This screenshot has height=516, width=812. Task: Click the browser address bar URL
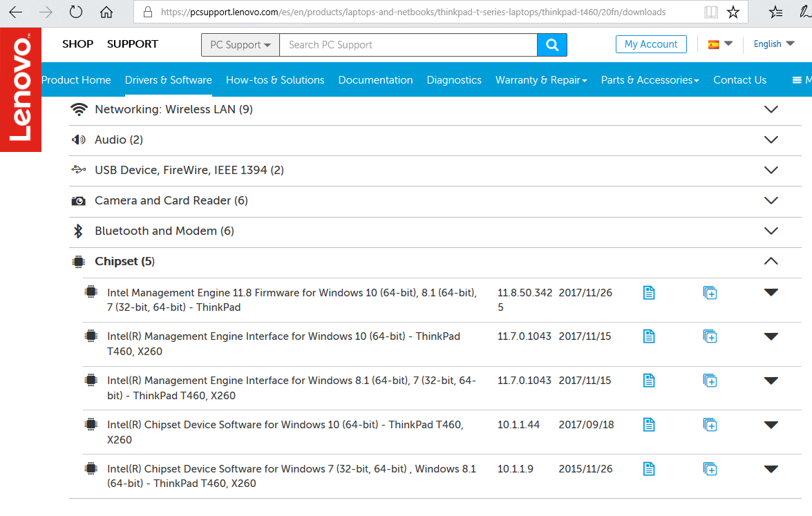click(413, 12)
